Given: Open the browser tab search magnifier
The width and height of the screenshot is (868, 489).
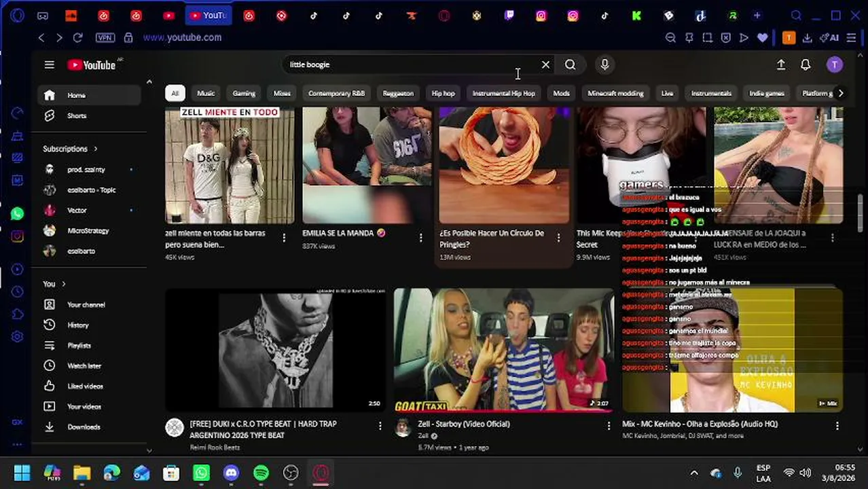Looking at the screenshot, I should click(x=796, y=16).
